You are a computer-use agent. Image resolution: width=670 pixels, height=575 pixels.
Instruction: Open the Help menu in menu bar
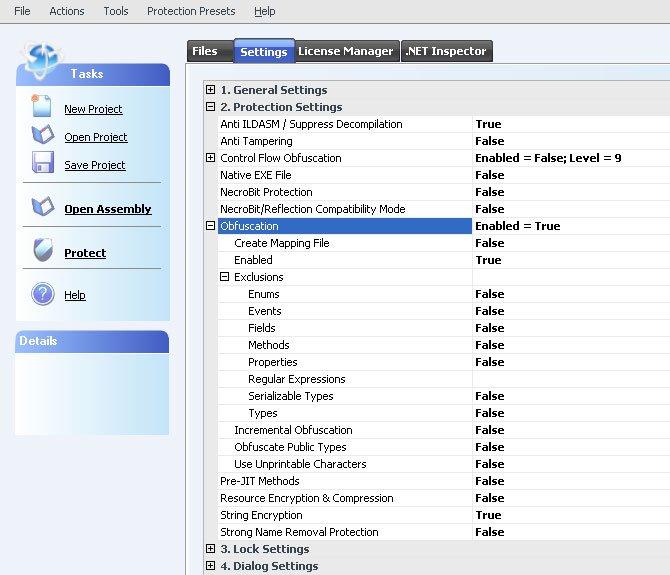tap(264, 11)
